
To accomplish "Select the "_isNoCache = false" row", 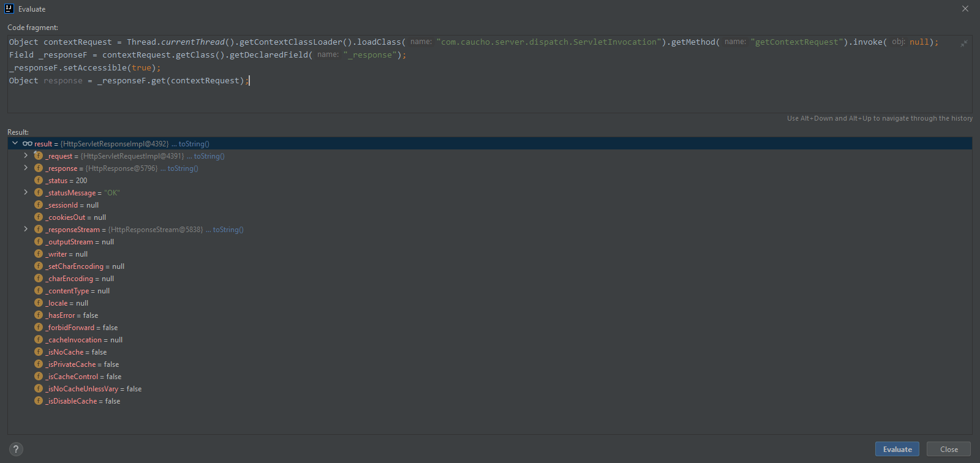I will (490, 352).
